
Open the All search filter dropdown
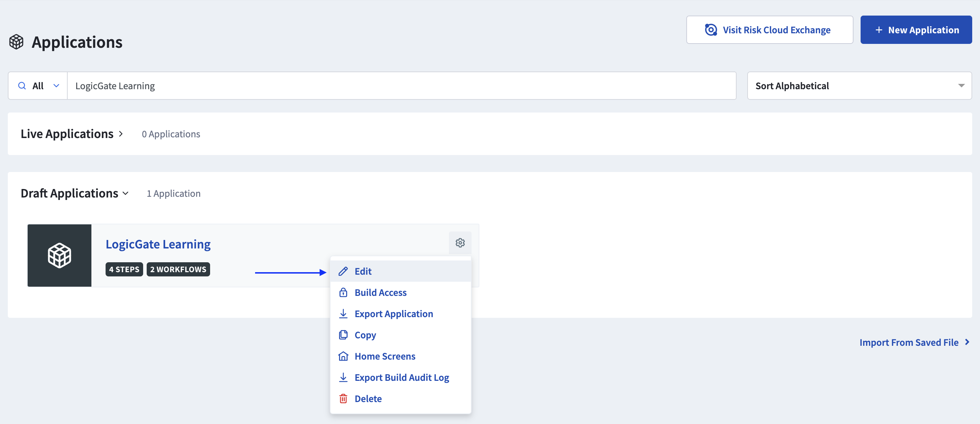pyautogui.click(x=38, y=86)
